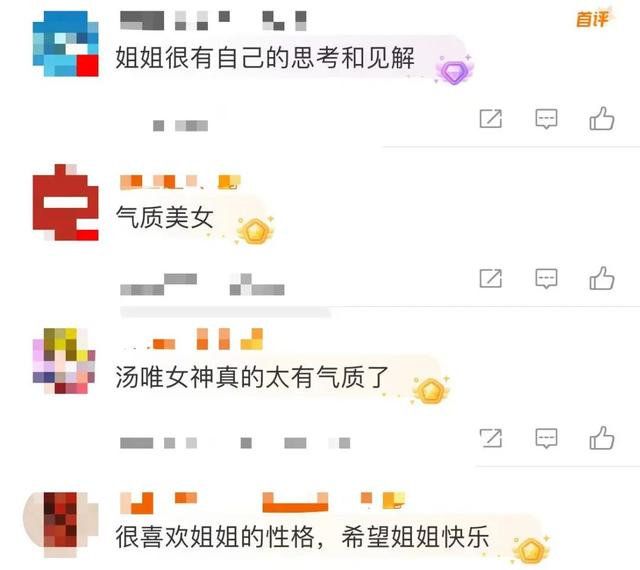Open the blue avatar of the first commenter
The width and height of the screenshot is (640, 570).
(65, 44)
